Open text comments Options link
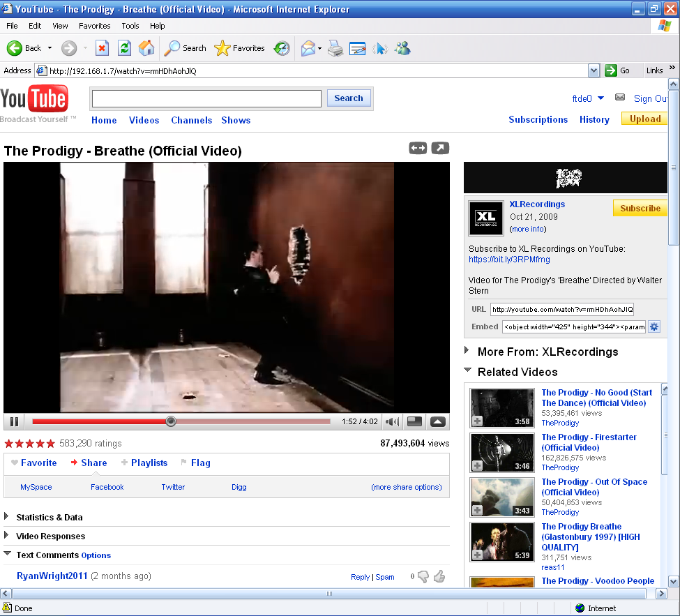The width and height of the screenshot is (680, 616). click(x=96, y=555)
